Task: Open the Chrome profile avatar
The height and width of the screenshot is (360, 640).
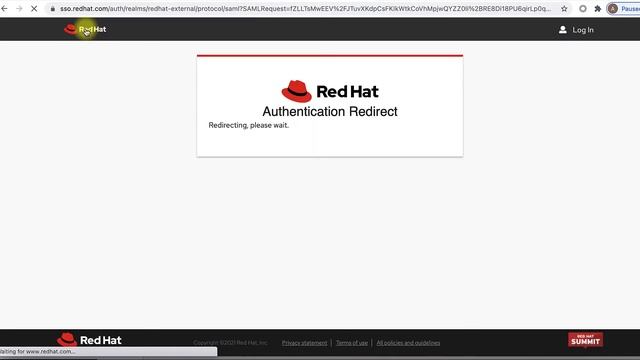Action: point(613,9)
